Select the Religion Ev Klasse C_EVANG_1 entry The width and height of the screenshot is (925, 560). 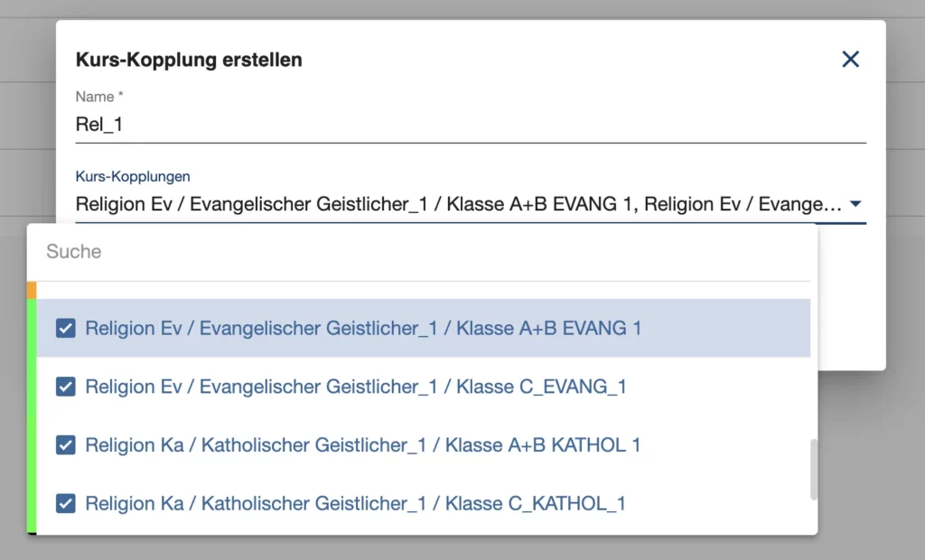pos(423,387)
